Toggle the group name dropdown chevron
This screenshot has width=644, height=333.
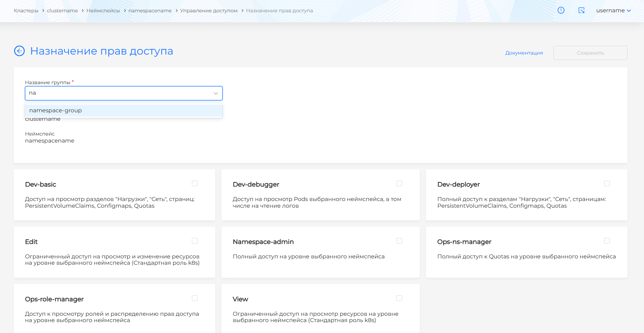coord(215,93)
